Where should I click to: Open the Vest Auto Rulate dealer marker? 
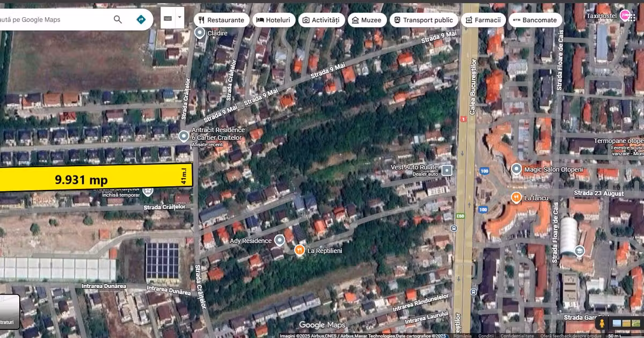tap(447, 171)
